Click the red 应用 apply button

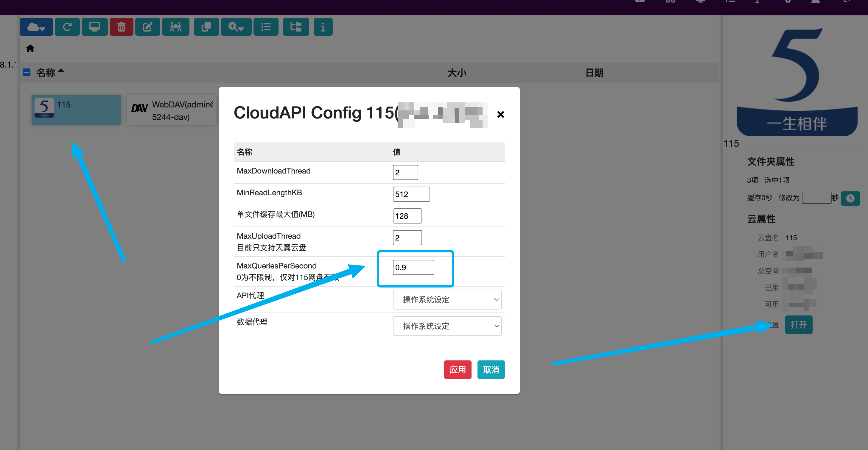pyautogui.click(x=458, y=370)
